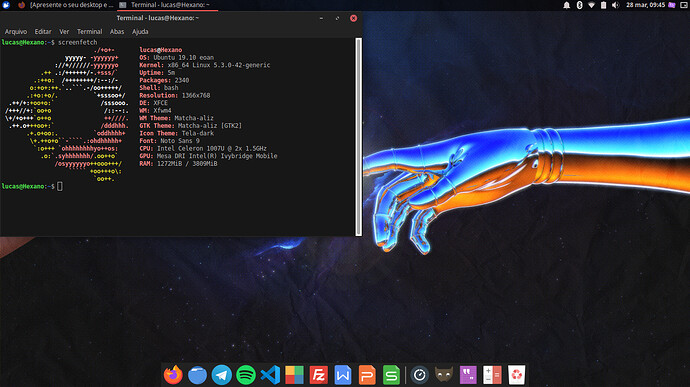Screen dimensions: 690x387
Task: Open WPS Writer from the dock
Action: coord(343,375)
